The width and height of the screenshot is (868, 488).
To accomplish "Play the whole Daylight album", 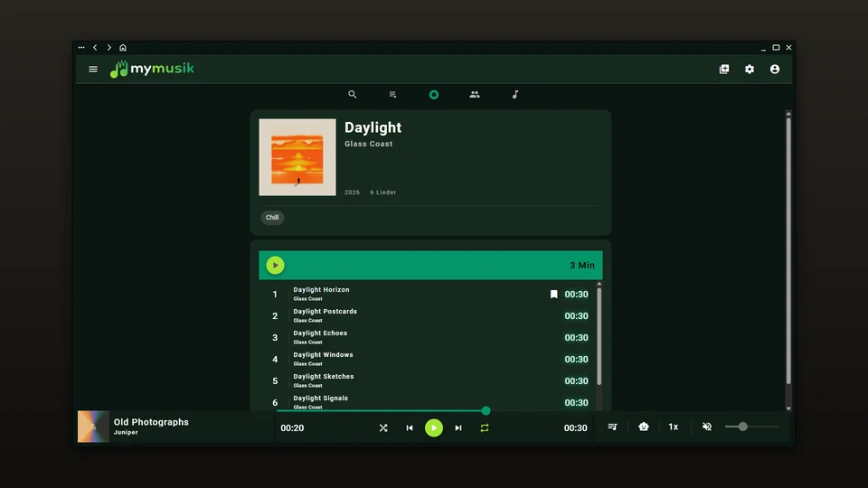I will (x=275, y=265).
